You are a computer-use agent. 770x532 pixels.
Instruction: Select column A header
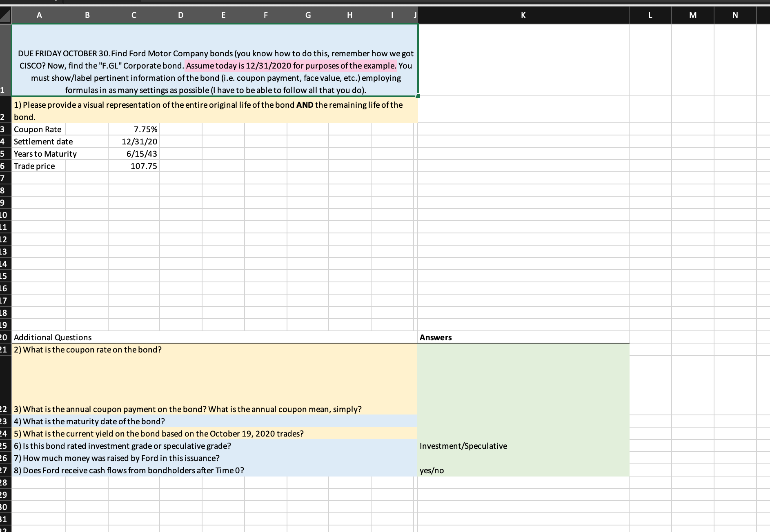(x=39, y=15)
